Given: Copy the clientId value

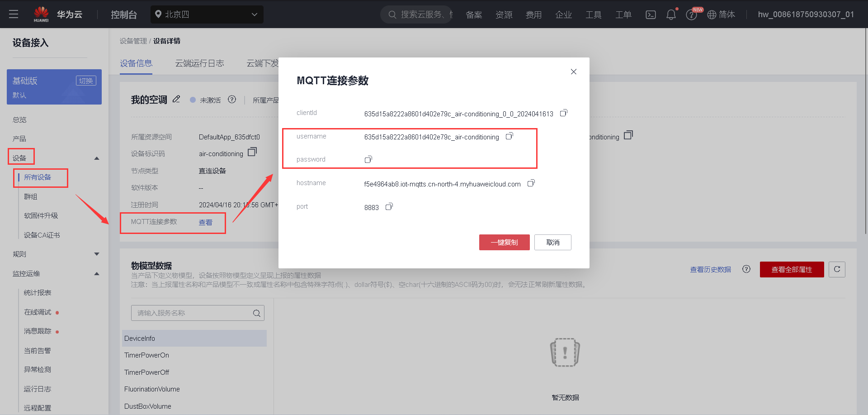Looking at the screenshot, I should coord(563,112).
